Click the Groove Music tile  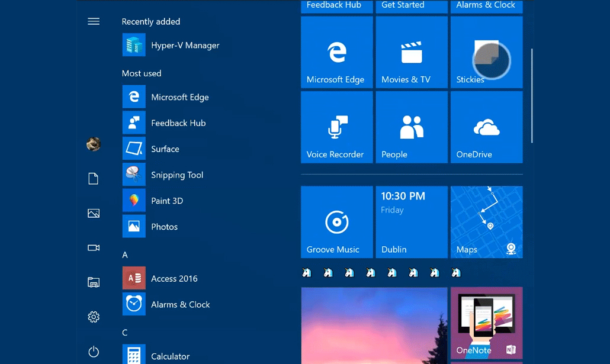[x=337, y=223]
